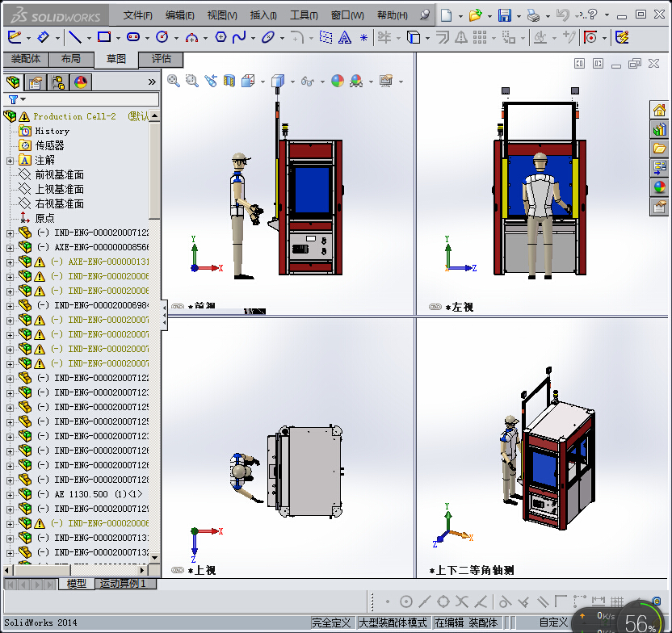Open the 视图(V) menu
Screen dimensions: 672x633
tap(222, 15)
